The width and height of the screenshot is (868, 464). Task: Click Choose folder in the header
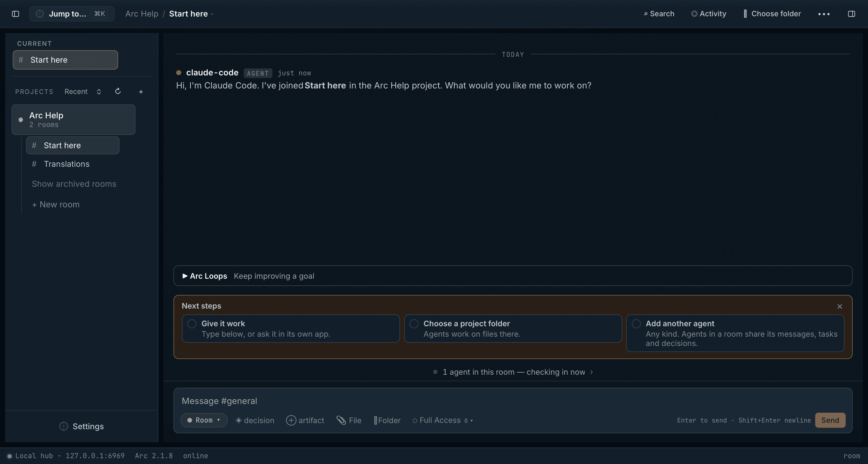coord(772,14)
